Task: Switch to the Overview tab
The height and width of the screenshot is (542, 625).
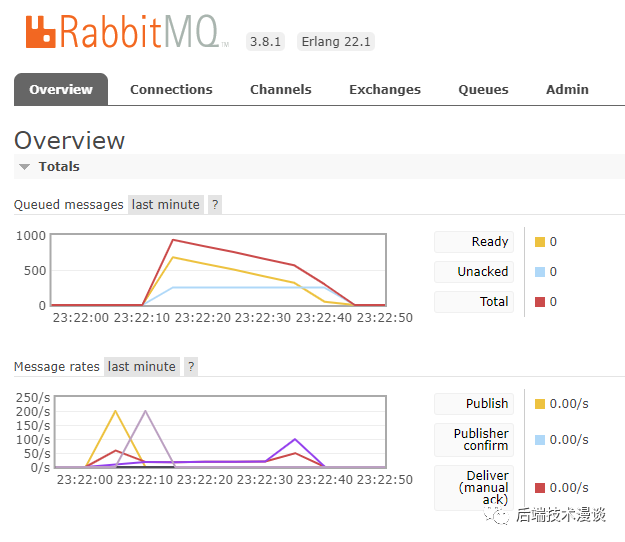Action: [61, 89]
